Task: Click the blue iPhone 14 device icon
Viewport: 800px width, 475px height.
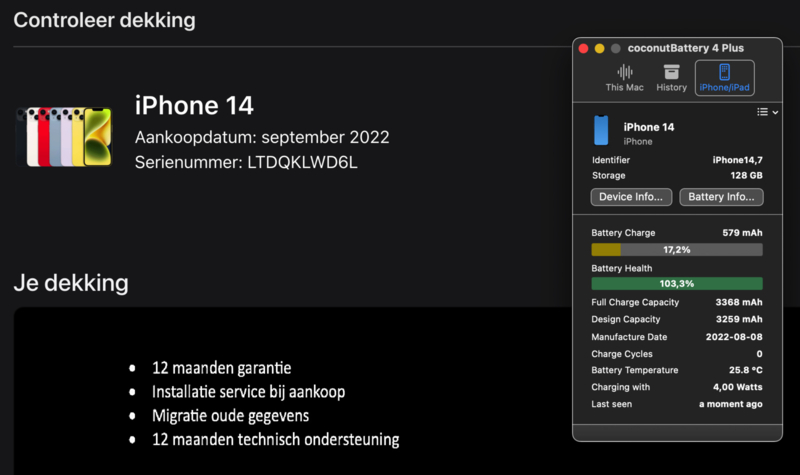Action: pos(602,130)
